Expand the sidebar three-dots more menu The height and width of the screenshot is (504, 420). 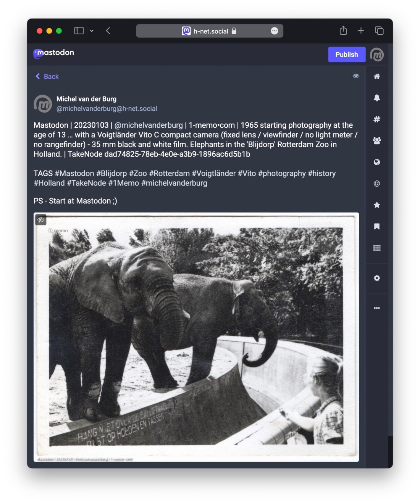376,308
